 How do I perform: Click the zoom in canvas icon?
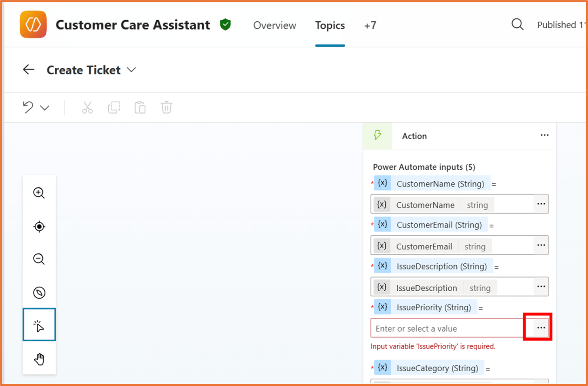click(x=39, y=193)
